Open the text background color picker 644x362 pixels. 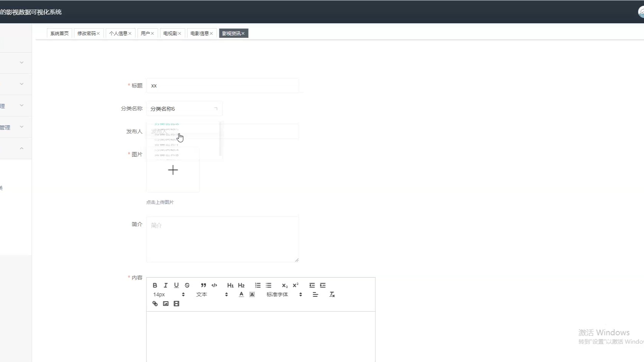pyautogui.click(x=252, y=294)
